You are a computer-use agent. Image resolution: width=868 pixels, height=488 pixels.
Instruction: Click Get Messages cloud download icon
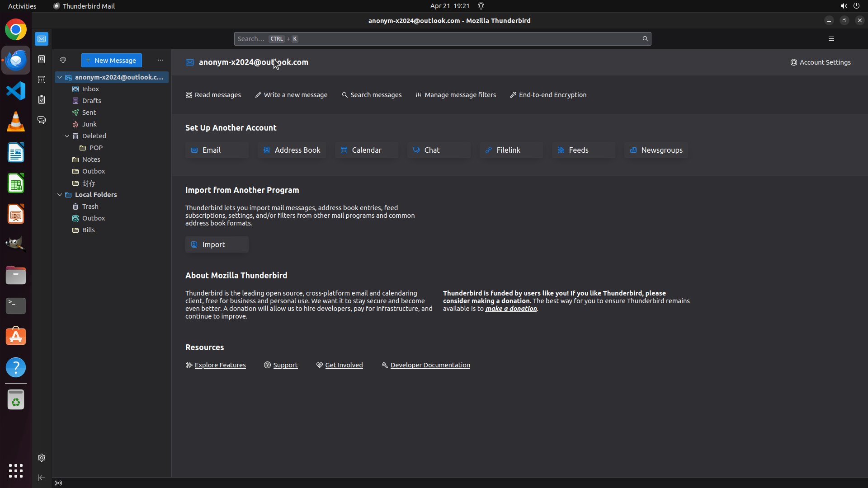(63, 60)
